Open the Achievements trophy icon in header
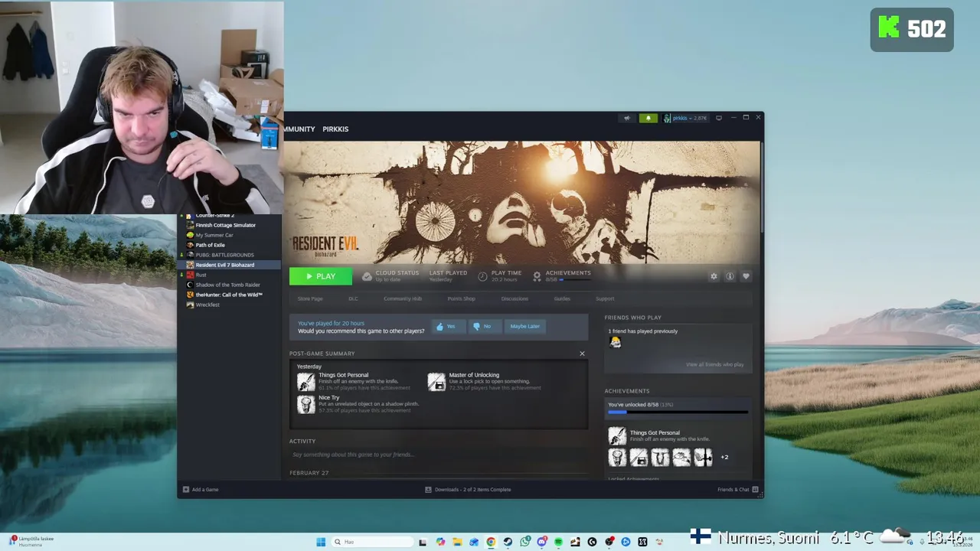 537,276
